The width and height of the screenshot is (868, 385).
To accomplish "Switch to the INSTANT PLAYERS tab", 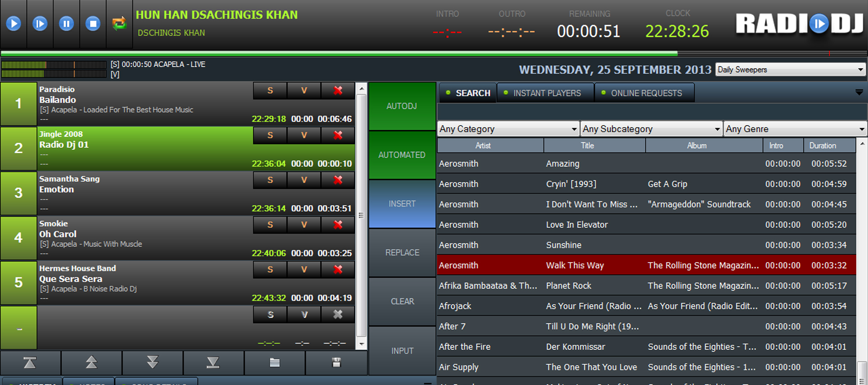I will 545,93.
